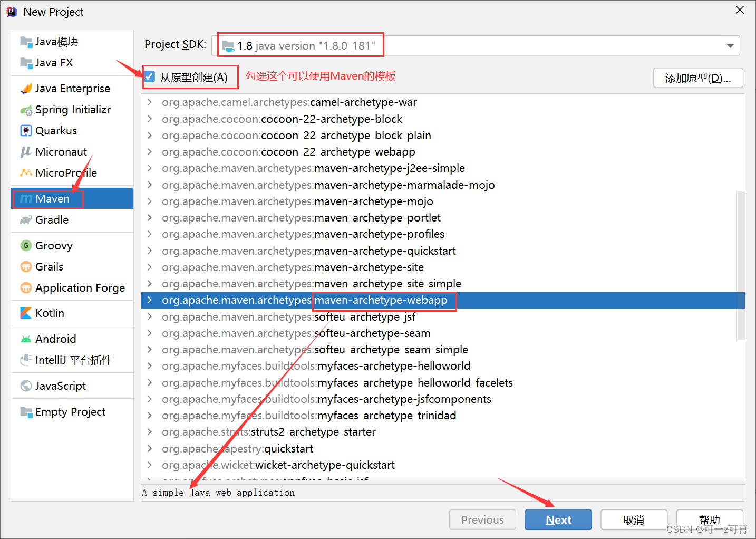
Task: Select maven-archetype-profiles row
Action: coord(443,234)
